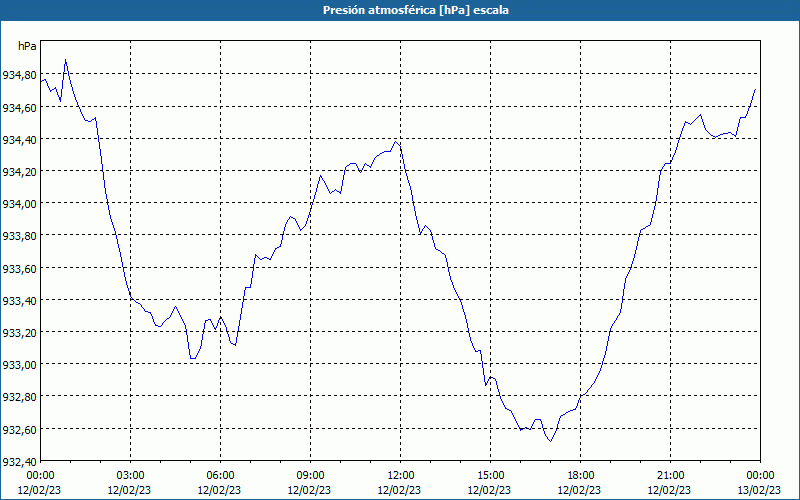
Task: Click the 934,00 y-axis value
Action: point(19,204)
